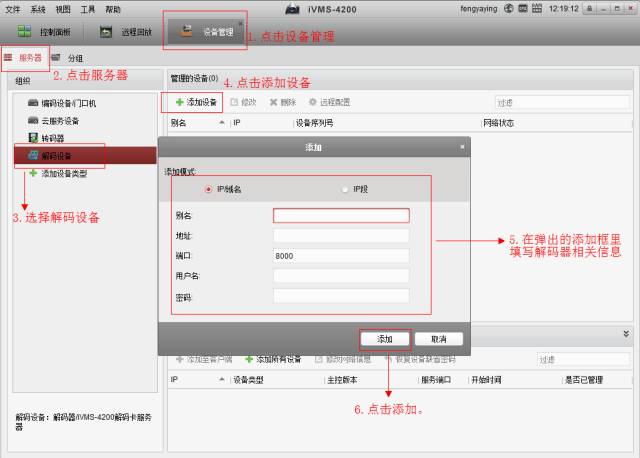The image size is (640, 458).
Task: Click the 端口 field showing 8000
Action: click(x=341, y=255)
